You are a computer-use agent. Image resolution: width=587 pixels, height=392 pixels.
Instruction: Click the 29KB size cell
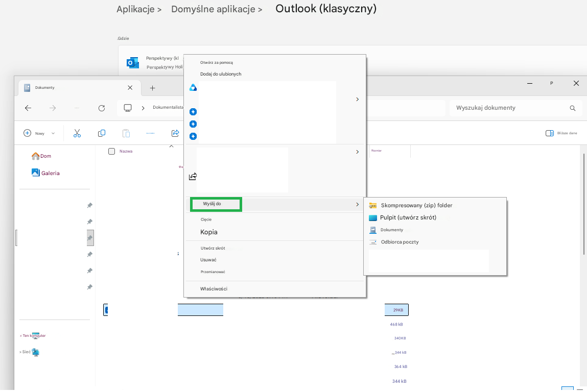pos(398,310)
